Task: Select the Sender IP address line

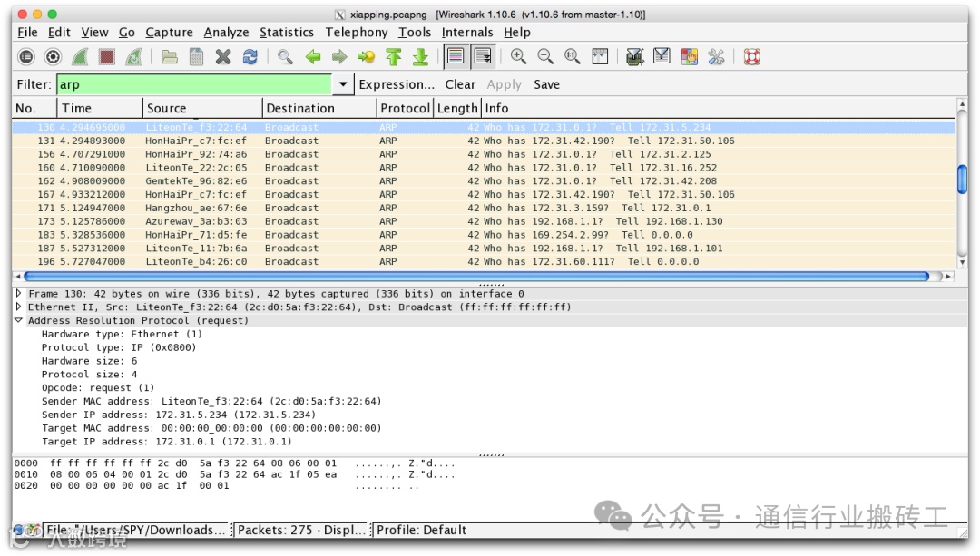Action: (179, 415)
